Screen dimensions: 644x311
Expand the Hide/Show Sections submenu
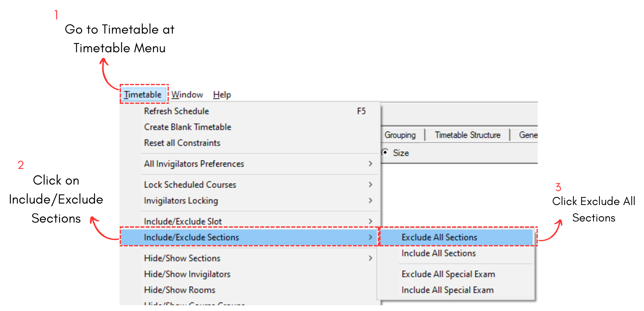click(182, 258)
